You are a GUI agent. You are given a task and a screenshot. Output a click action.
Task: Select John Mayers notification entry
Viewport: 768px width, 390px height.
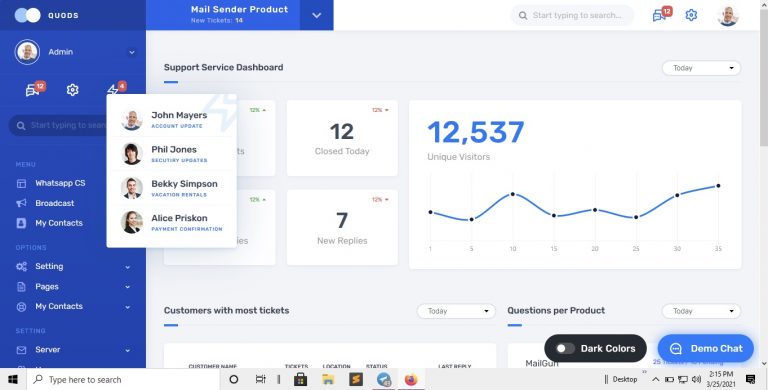coord(171,120)
